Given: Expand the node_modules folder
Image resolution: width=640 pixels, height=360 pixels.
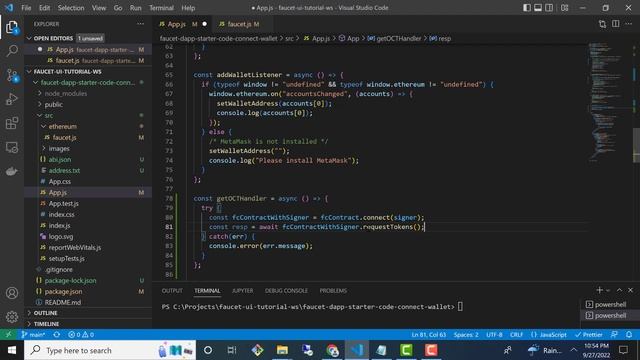Looking at the screenshot, I should [x=40, y=93].
